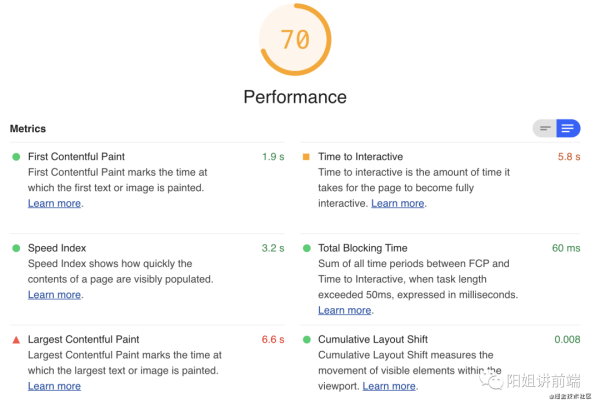Click the Cumulative Layout Shift title
Screen dimensions: 600x407
[373, 340]
